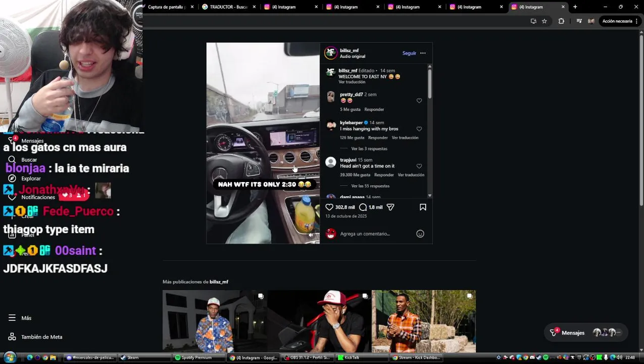Like pretty_dd7's comment
This screenshot has width=644, height=364.
pyautogui.click(x=419, y=101)
